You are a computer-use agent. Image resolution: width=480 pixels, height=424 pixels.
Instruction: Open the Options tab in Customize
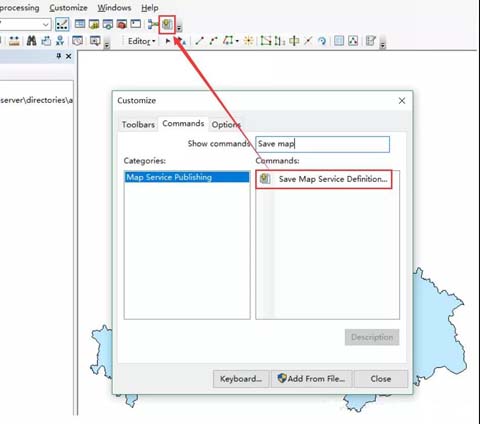226,125
